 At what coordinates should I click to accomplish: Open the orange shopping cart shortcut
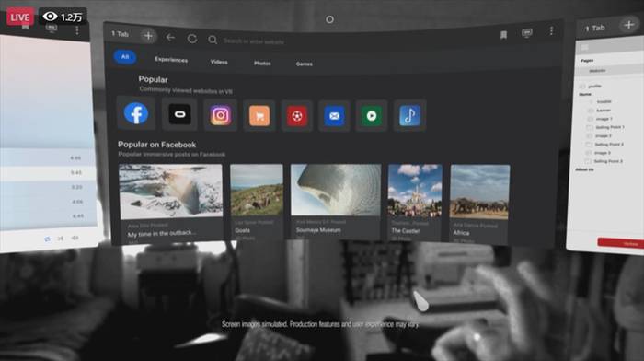click(259, 116)
